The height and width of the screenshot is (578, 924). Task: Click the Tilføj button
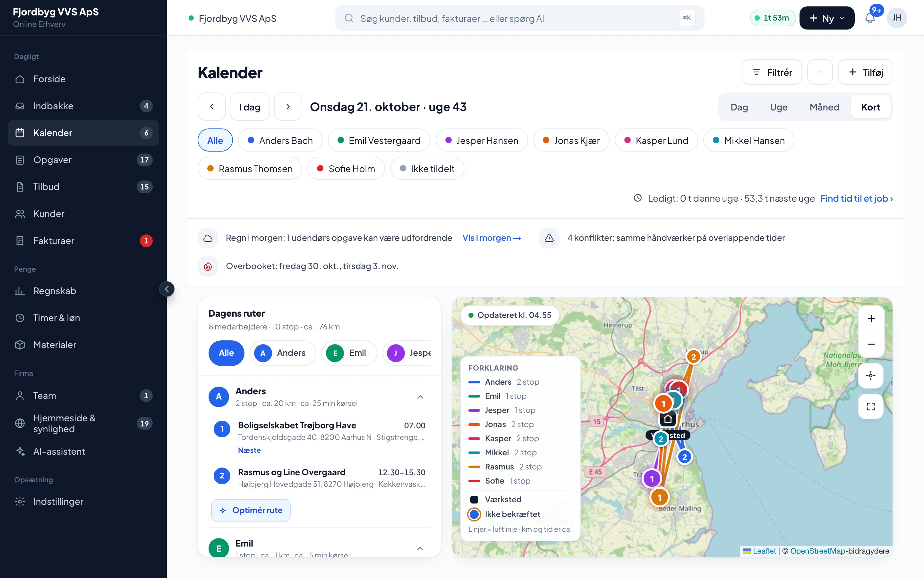[865, 72]
